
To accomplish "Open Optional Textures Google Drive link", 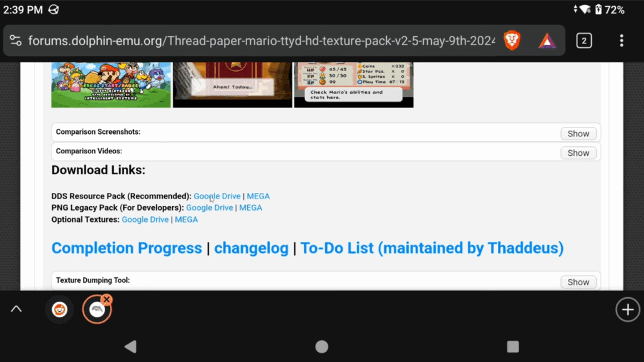I will coord(145,219).
